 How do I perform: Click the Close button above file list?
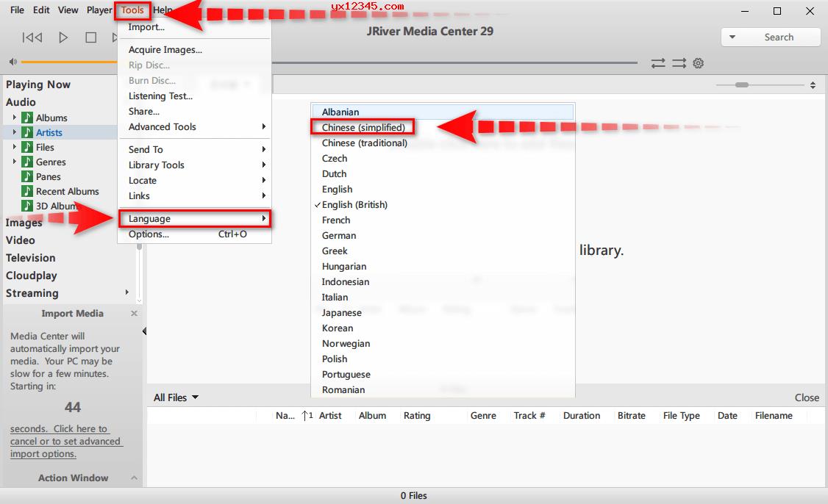(x=807, y=397)
